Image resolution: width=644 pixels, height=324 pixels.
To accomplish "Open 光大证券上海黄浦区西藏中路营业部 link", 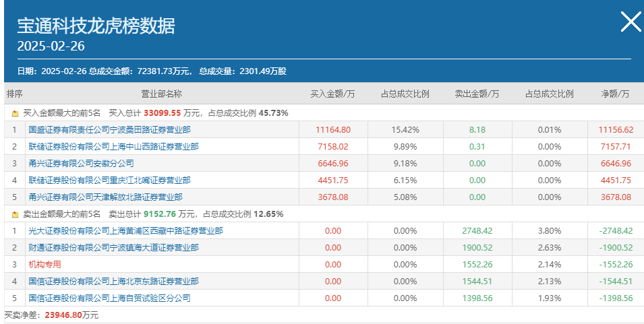I will (x=125, y=230).
